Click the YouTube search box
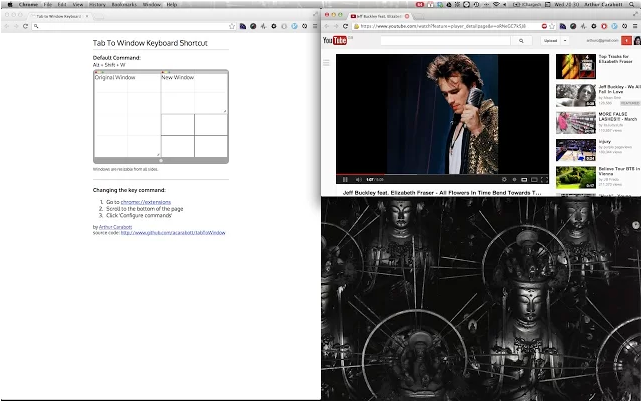This screenshot has height=401, width=641. 446,40
